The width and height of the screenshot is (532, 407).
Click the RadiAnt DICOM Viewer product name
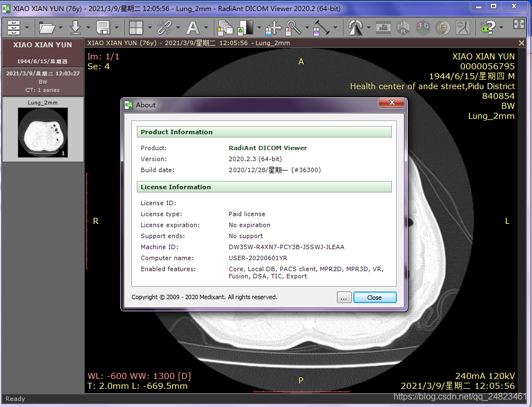268,148
